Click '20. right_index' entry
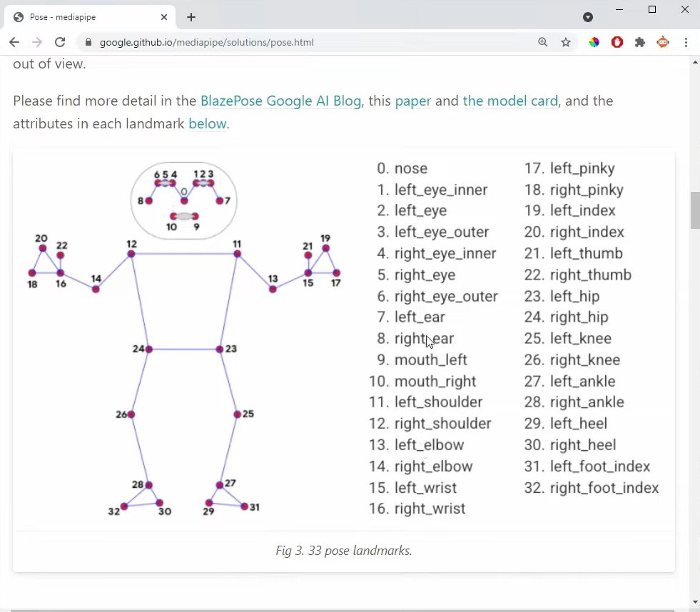 574,232
